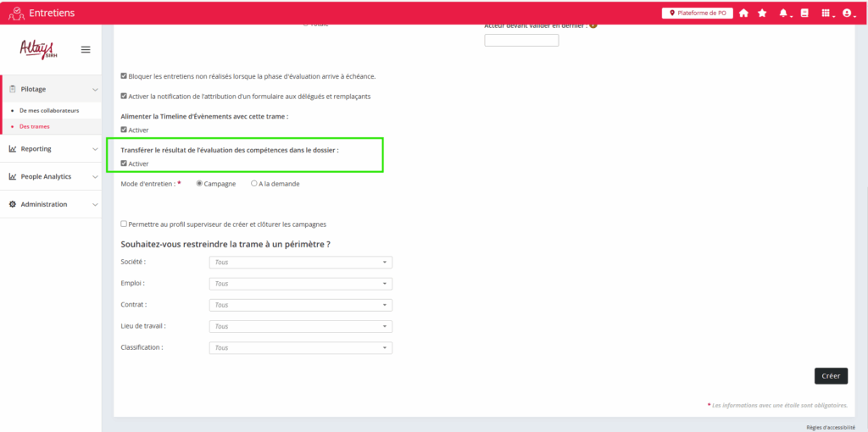Uncheck 'Bloquer les entretiens non réalisés' checkbox
868x432 pixels.
pos(125,76)
